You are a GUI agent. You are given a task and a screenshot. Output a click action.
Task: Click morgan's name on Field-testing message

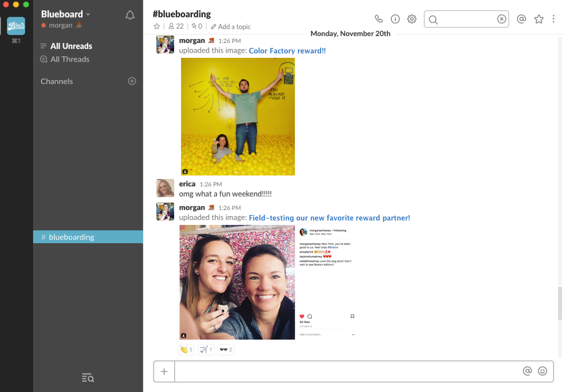coord(192,208)
